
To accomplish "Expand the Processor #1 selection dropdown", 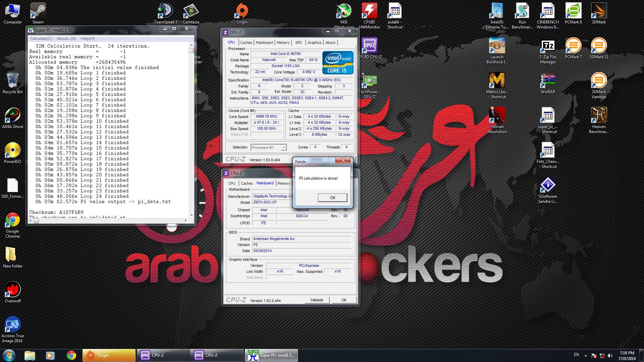I will [x=284, y=147].
